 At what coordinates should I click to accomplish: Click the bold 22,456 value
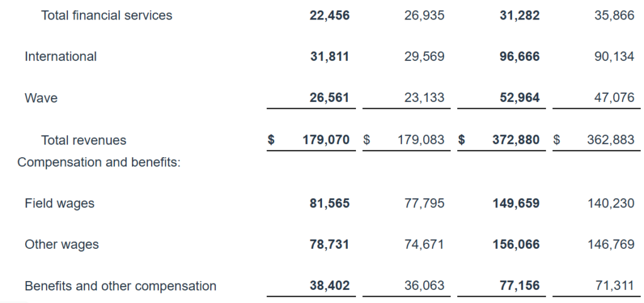(x=330, y=16)
